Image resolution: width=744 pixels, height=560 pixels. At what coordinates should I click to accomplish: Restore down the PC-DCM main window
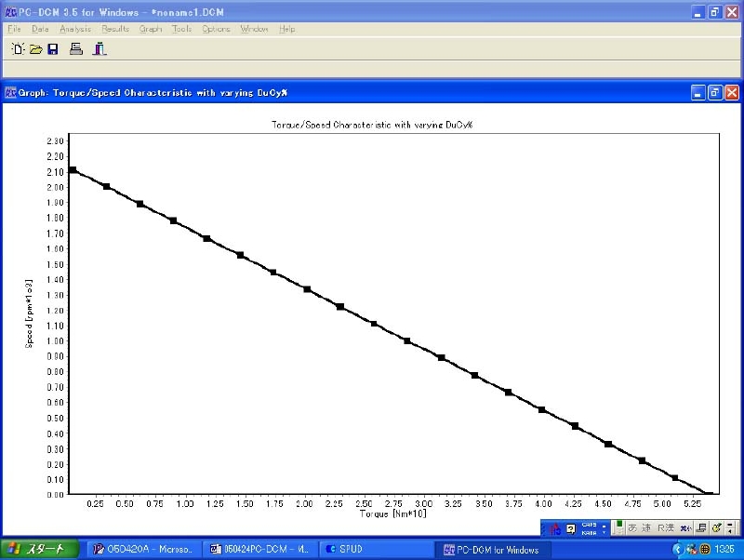(715, 12)
